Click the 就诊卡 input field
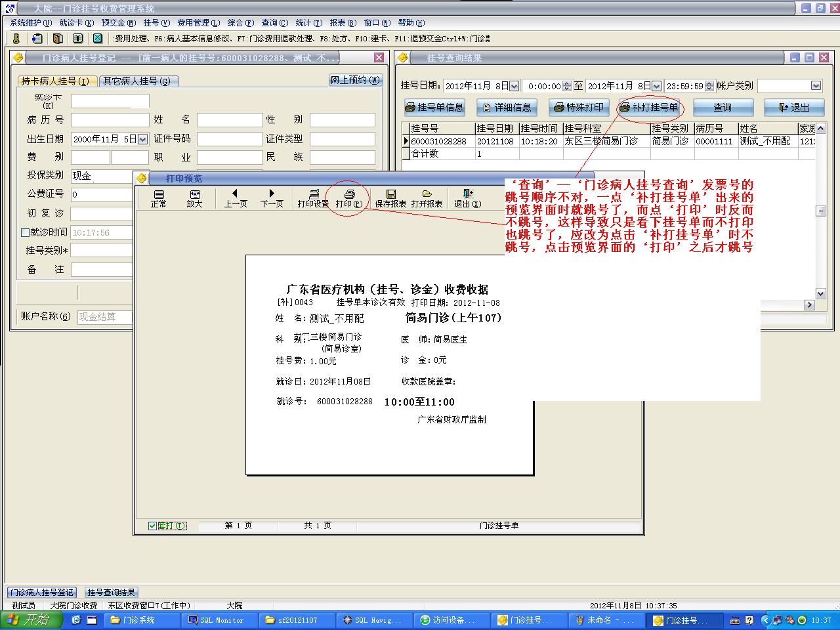This screenshot has width=840, height=630. pyautogui.click(x=110, y=101)
